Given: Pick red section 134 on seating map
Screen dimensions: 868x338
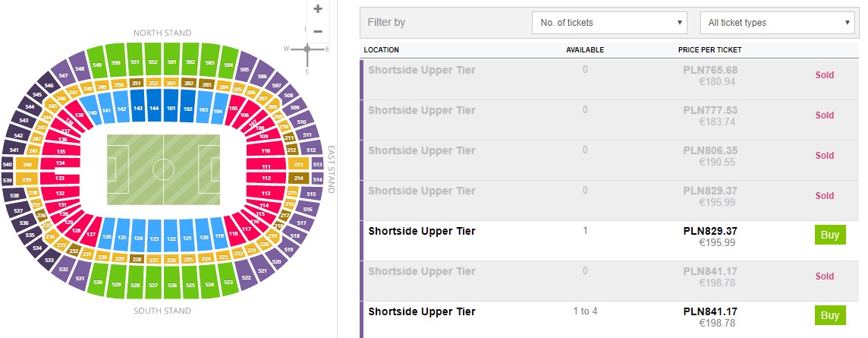Looking at the screenshot, I should pyautogui.click(x=60, y=163).
